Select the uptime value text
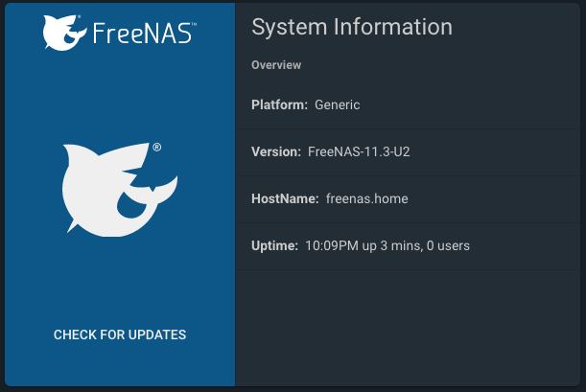Viewport: 586px width, 392px height. (387, 245)
